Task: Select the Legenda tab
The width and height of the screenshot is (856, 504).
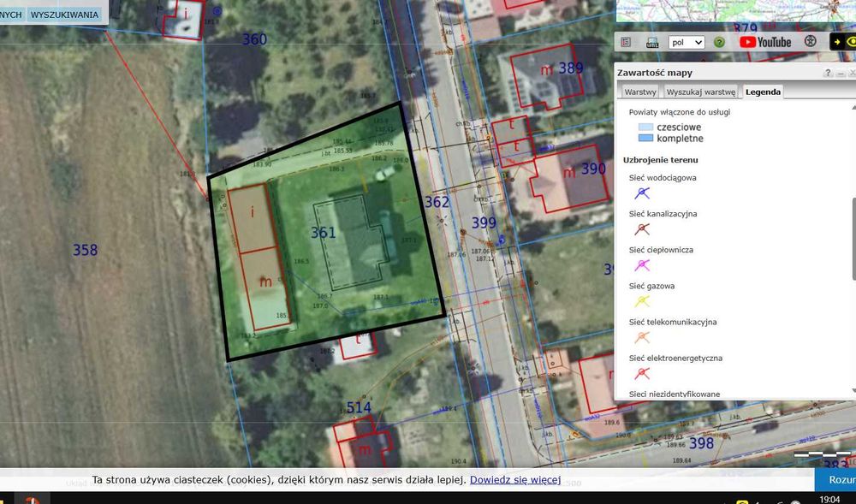Action: coord(763,92)
